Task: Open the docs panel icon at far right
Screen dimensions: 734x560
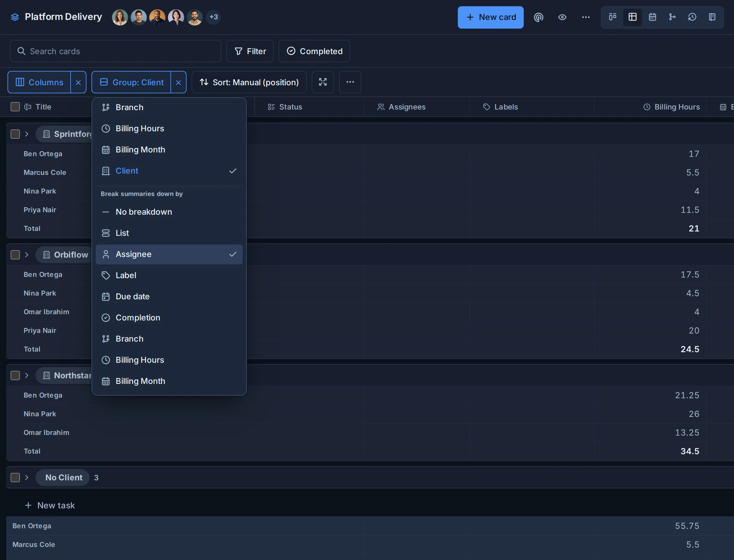Action: pos(712,17)
